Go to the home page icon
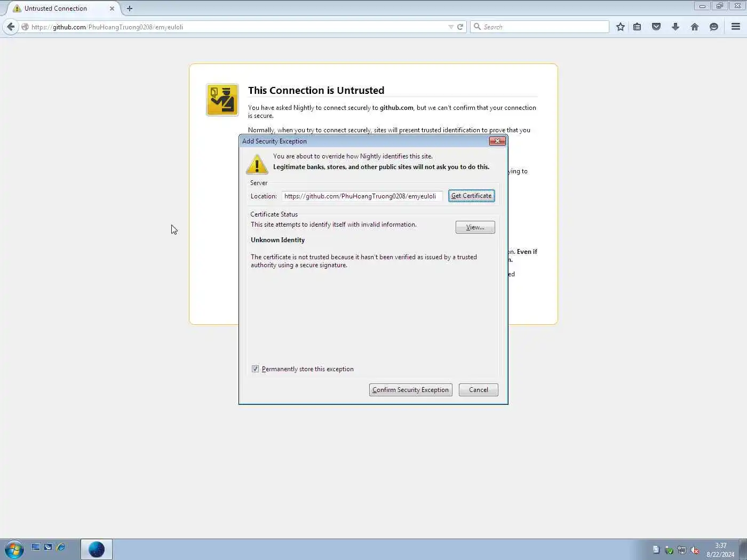This screenshot has width=747, height=560. [x=695, y=27]
